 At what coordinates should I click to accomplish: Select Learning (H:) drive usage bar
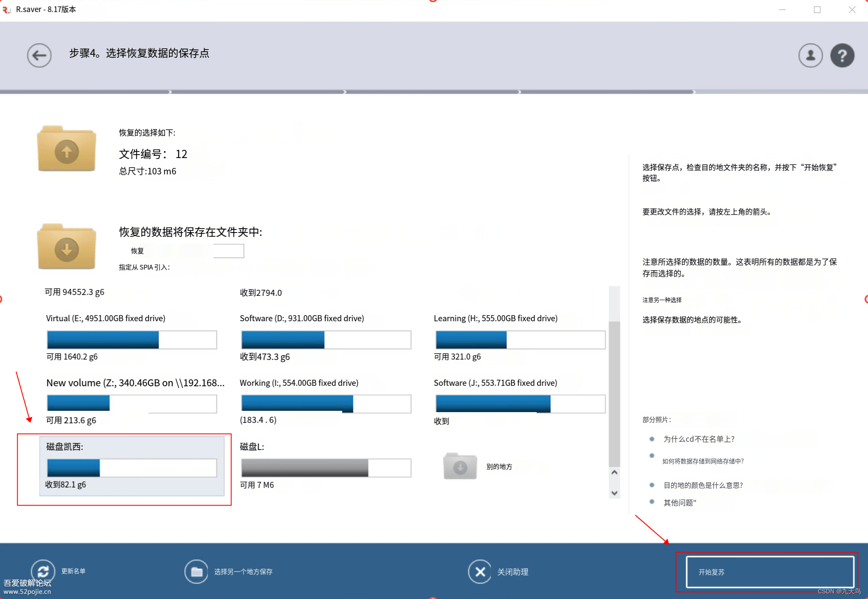click(x=520, y=340)
